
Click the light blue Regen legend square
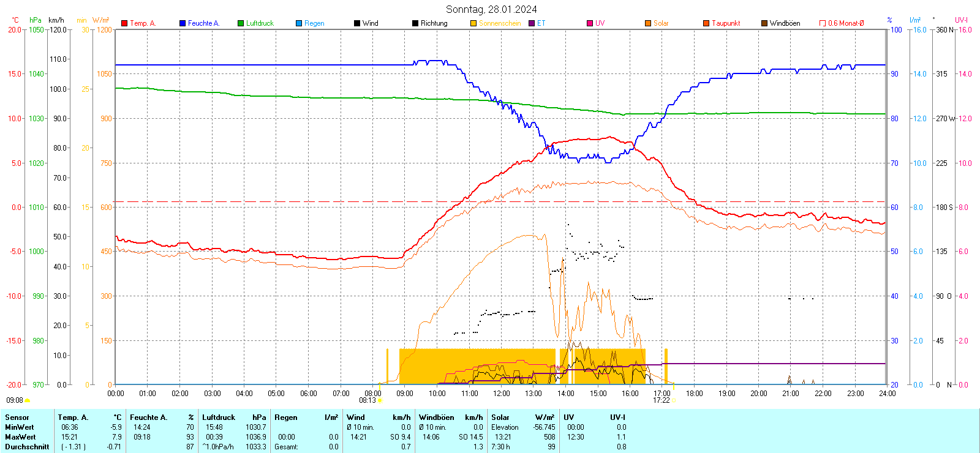coord(299,23)
